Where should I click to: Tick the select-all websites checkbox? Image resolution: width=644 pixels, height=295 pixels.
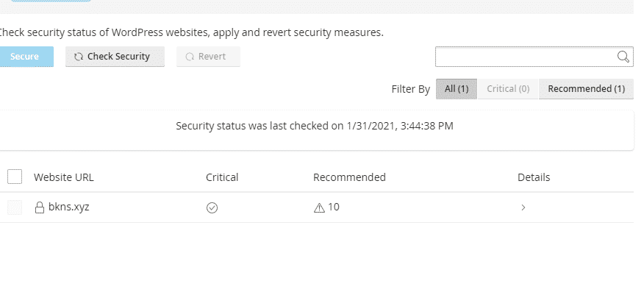(15, 177)
